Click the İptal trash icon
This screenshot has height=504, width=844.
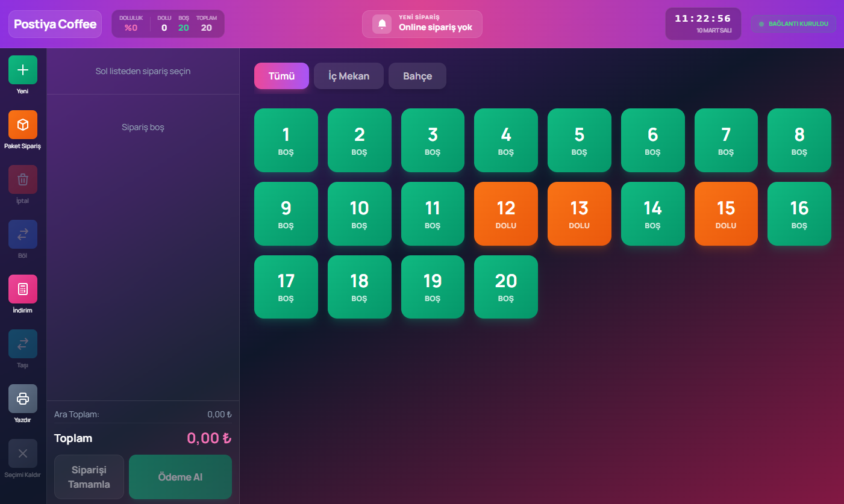(22, 180)
